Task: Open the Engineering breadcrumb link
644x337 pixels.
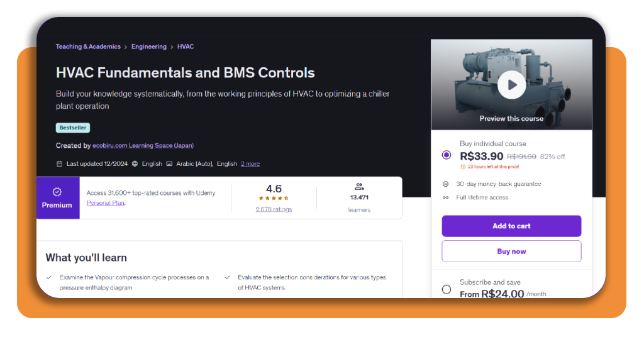Action: (148, 47)
